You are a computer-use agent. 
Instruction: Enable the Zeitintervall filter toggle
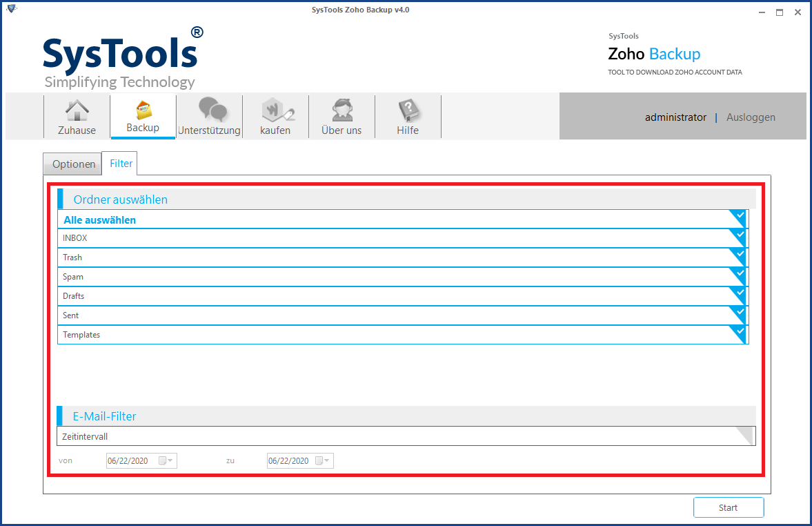(x=746, y=435)
